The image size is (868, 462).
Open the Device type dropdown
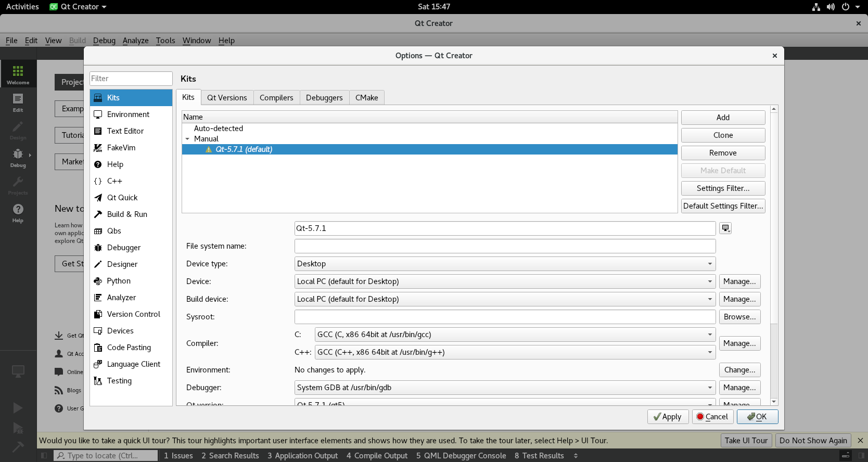505,264
